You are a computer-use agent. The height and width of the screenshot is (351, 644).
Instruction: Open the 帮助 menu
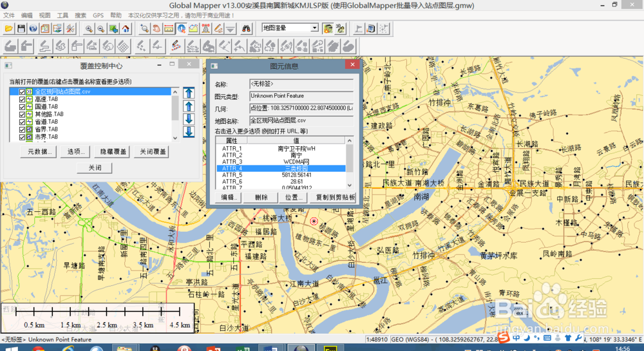[116, 15]
